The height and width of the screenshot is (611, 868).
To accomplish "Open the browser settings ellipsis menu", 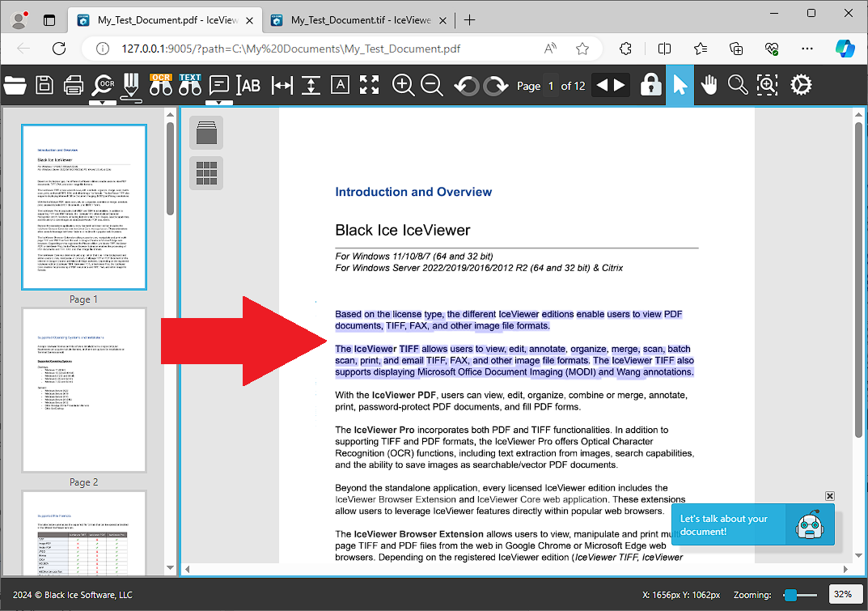I will (807, 49).
